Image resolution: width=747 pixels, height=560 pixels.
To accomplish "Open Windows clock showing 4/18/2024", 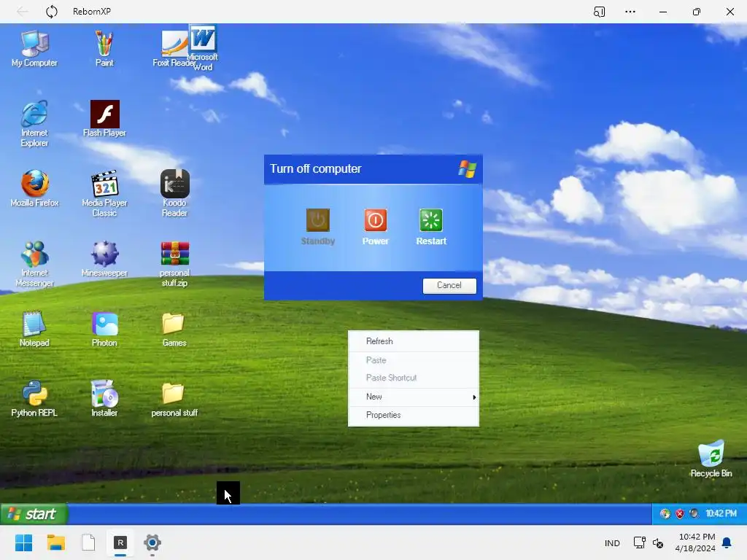I will coord(695,542).
